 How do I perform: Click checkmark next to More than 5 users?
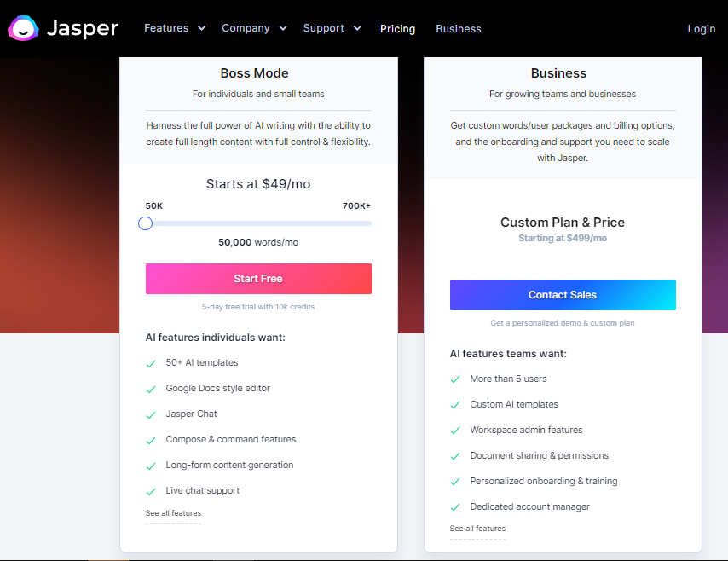coord(455,379)
